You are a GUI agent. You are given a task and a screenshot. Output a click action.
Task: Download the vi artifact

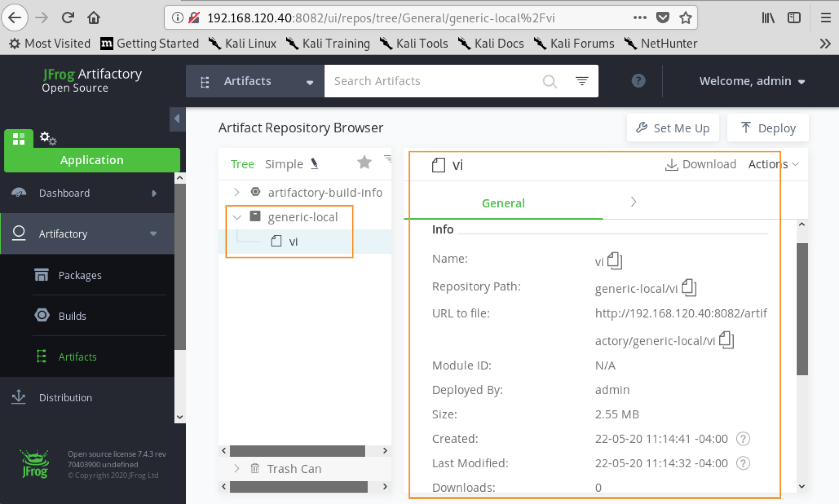(x=700, y=164)
